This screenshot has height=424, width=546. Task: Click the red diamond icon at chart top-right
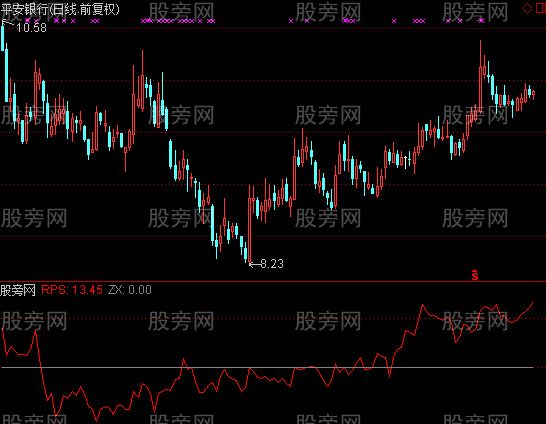pos(528,8)
